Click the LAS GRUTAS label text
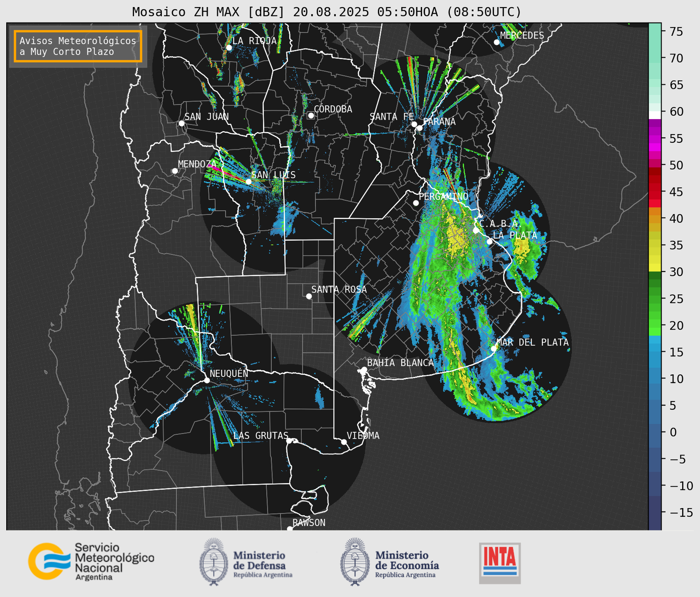This screenshot has height=597, width=700. coord(261,436)
